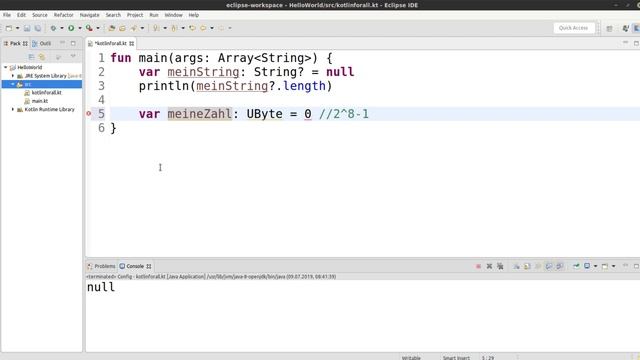Open the Open Console dropdown arrow
Image resolution: width=640 pixels, height=360 pixels.
(613, 267)
